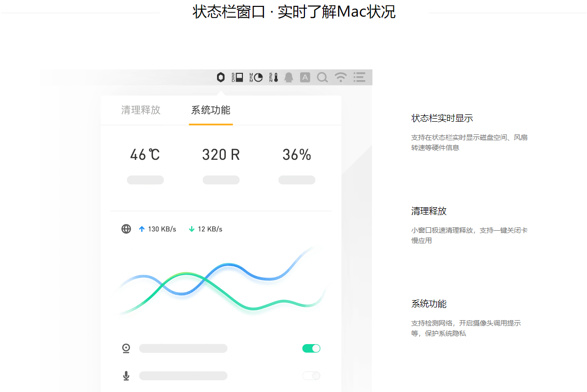
Task: Click the 系统功能 feature heading on right
Action: click(x=429, y=304)
